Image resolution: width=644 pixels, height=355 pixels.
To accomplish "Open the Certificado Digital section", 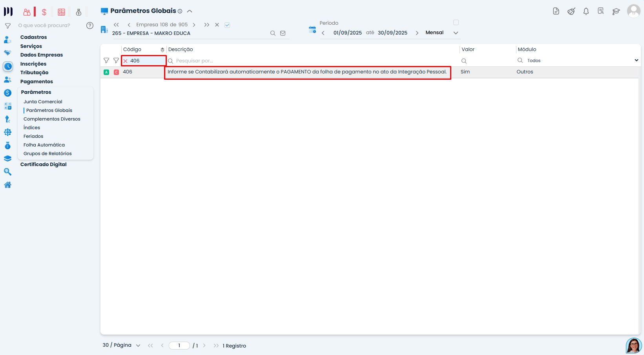I will pyautogui.click(x=43, y=165).
